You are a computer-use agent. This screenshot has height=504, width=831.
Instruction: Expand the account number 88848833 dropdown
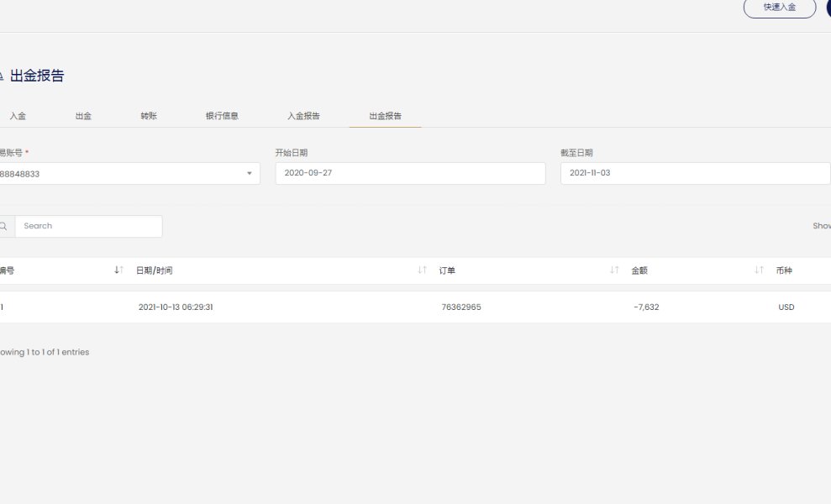(249, 174)
